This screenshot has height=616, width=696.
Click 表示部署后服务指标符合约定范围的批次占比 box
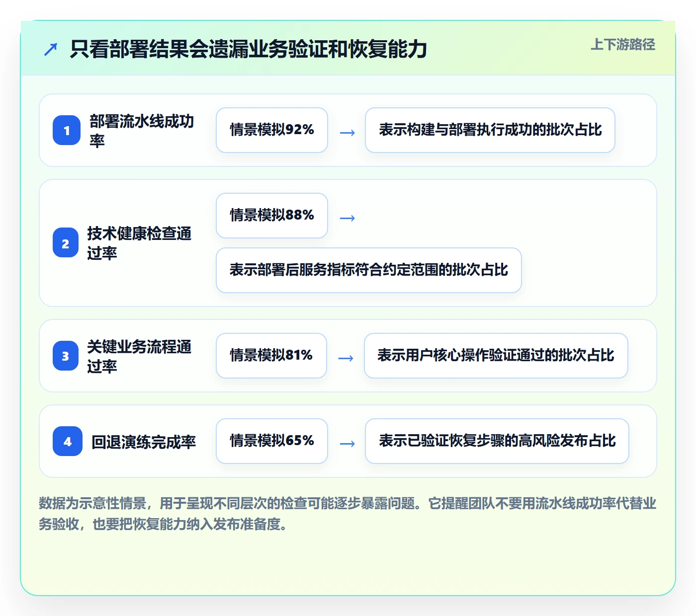point(369,270)
